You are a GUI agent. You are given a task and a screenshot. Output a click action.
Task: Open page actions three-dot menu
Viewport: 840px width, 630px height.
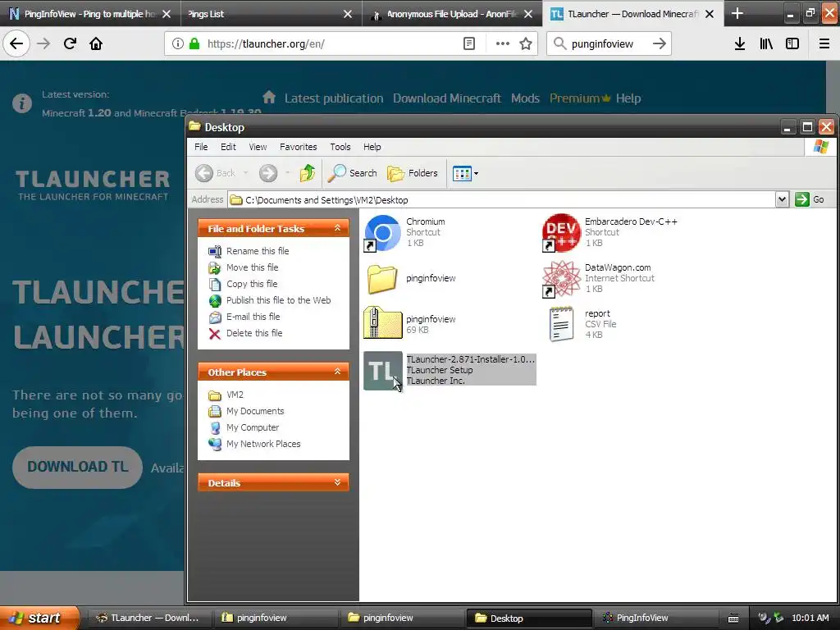[502, 44]
